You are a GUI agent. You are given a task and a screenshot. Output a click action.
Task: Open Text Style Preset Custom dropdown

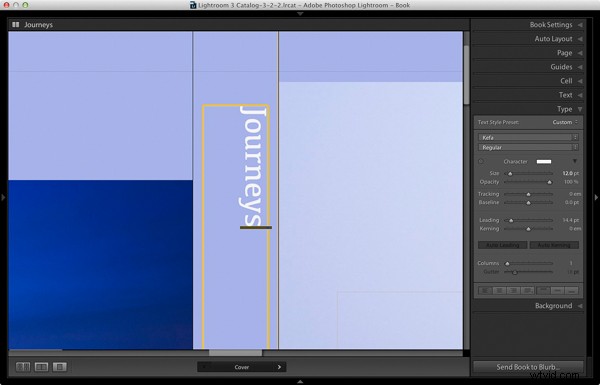click(565, 122)
